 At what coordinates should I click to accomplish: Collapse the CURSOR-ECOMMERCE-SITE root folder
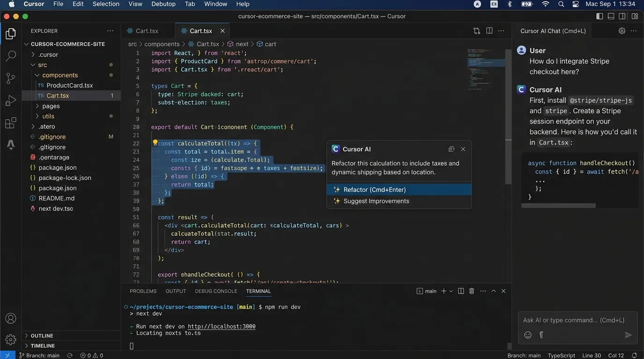coord(26,44)
